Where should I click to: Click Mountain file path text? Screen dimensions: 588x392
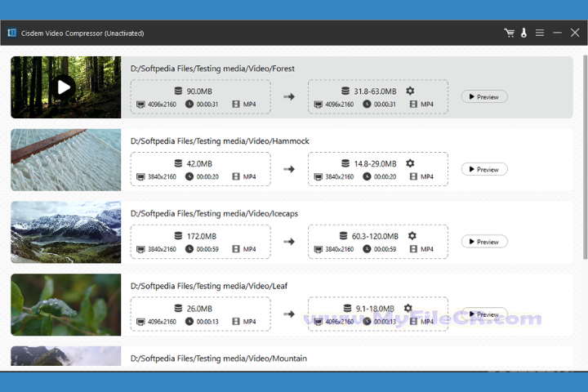[219, 359]
